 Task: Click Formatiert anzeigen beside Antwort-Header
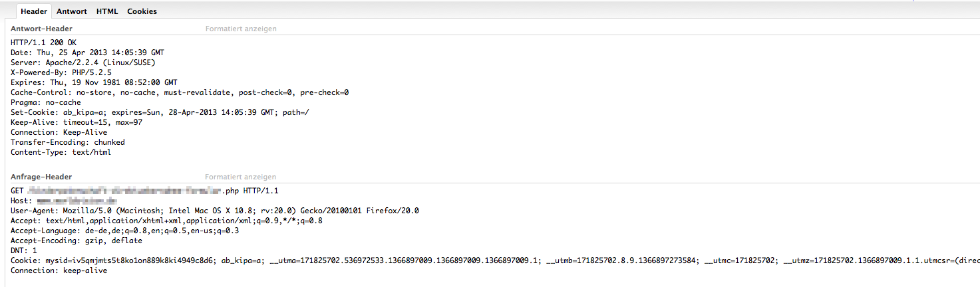(x=240, y=29)
